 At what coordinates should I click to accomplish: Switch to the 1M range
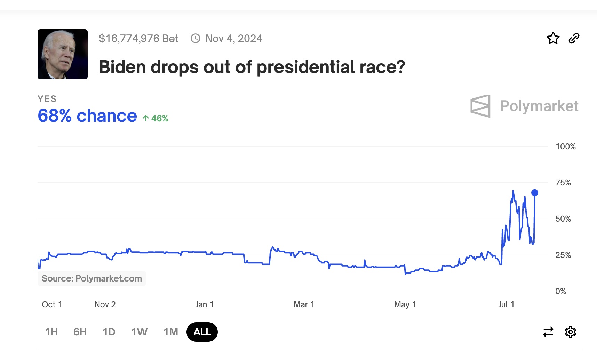pyautogui.click(x=170, y=332)
